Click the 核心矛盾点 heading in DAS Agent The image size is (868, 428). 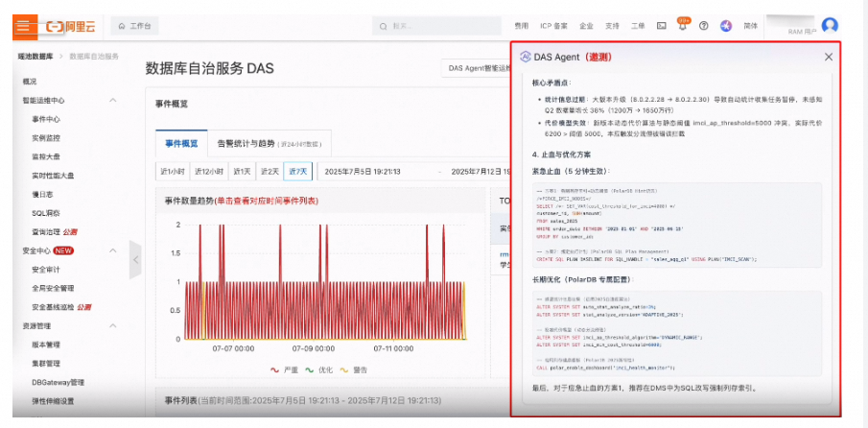tap(552, 83)
